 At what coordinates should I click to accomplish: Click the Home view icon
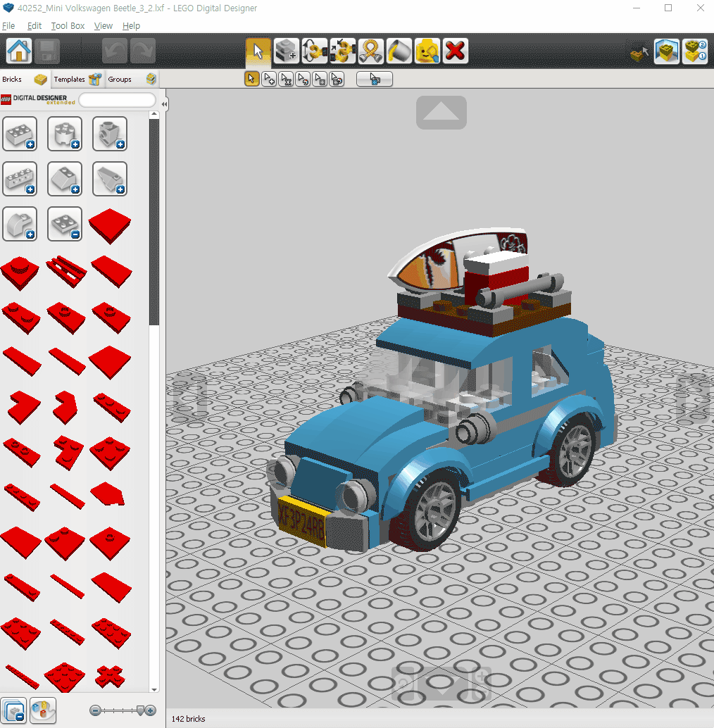point(19,51)
